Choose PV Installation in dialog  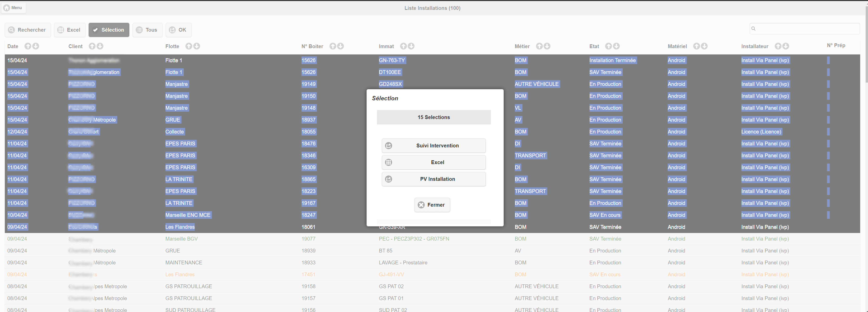pos(433,179)
